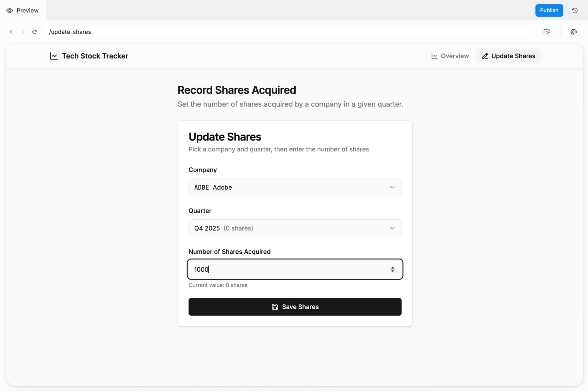Save Shares with the black button
This screenshot has width=588, height=392.
pos(295,307)
